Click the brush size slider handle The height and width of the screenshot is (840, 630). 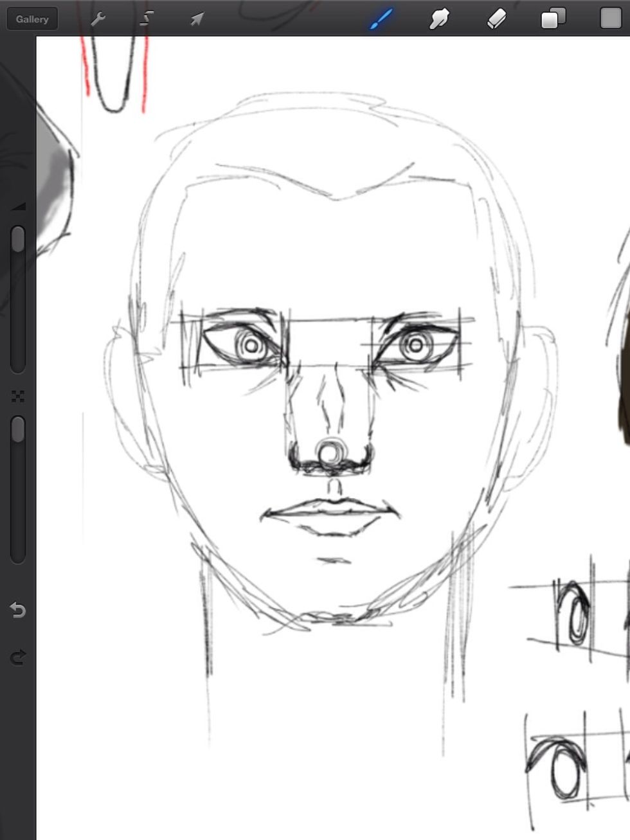[x=18, y=239]
